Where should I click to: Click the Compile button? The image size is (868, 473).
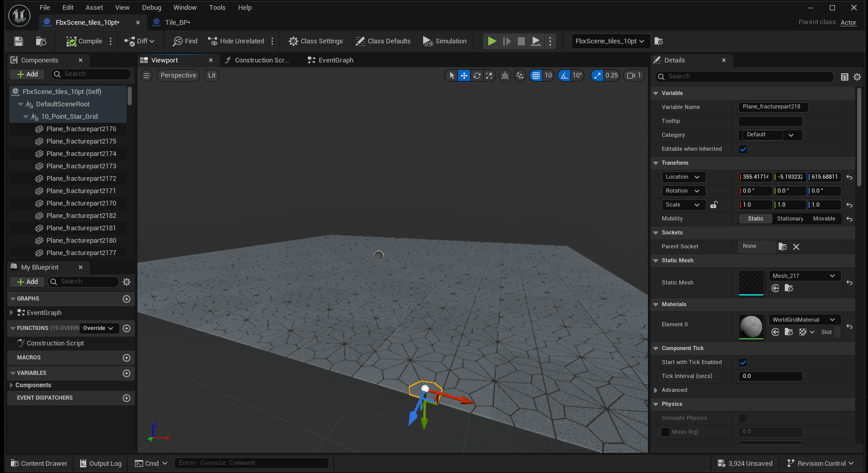pyautogui.click(x=84, y=41)
